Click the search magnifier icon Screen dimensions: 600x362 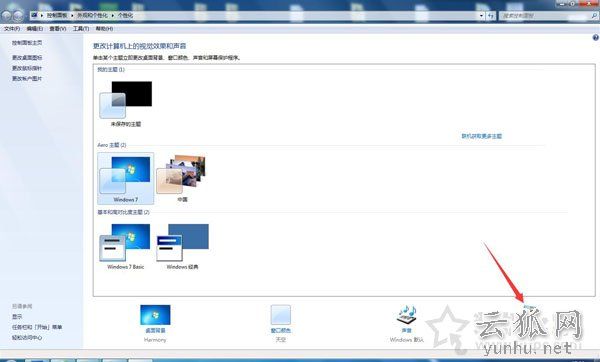[594, 16]
